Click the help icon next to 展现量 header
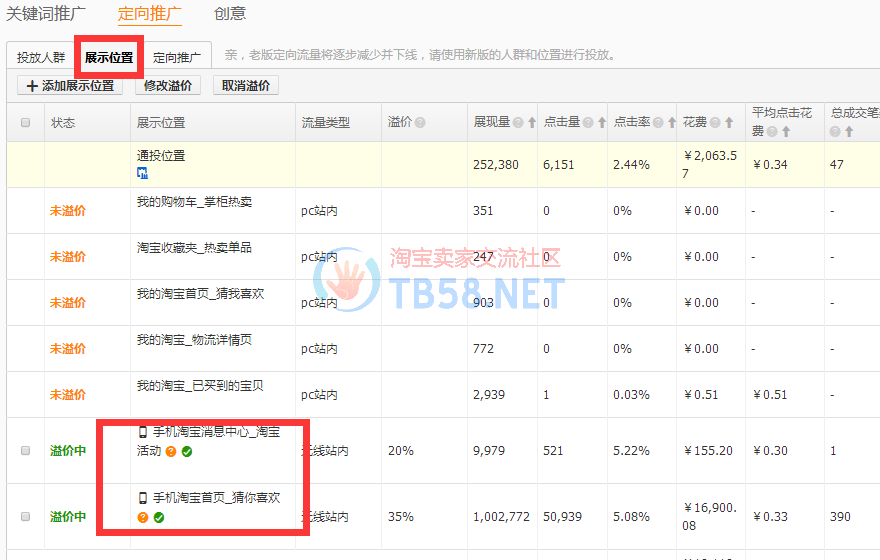Screen dimensions: 880x560 (518, 123)
